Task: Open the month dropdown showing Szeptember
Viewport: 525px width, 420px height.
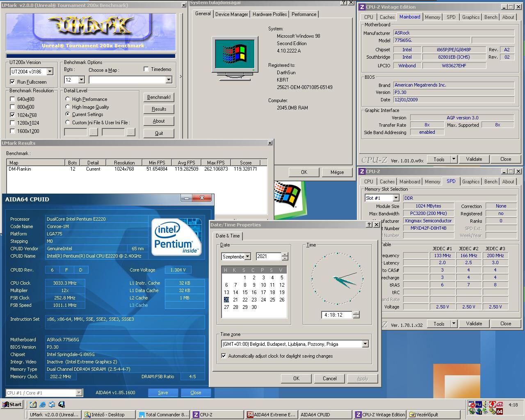Action: coord(247,256)
